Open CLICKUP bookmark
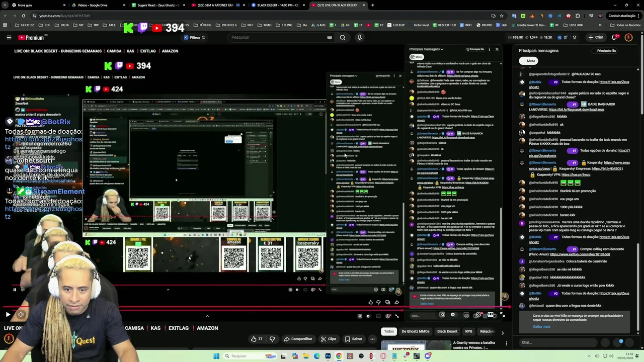The width and height of the screenshot is (644, 362). click(396, 25)
